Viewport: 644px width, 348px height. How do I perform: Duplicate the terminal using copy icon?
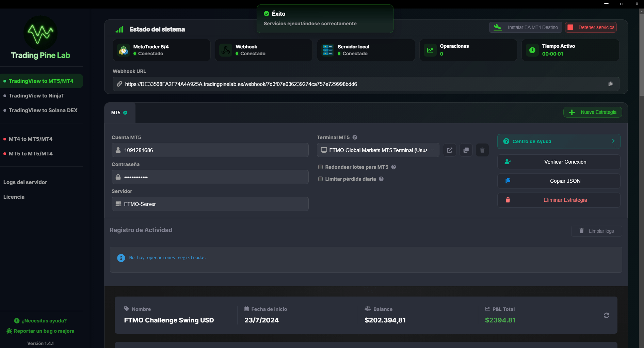pos(466,150)
